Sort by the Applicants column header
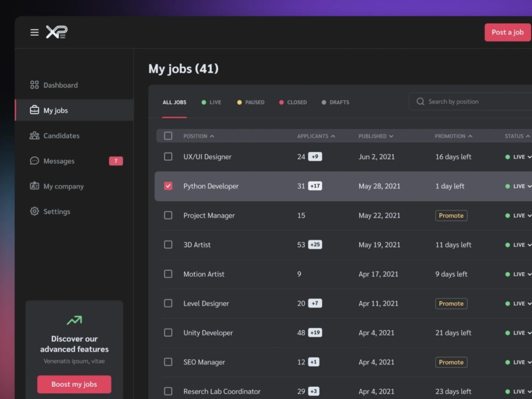532x399 pixels. coord(316,136)
